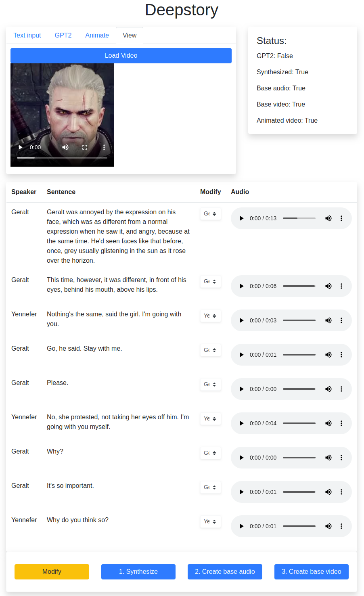Image resolution: width=364 pixels, height=596 pixels.
Task: Mute audio for "It's so important." row
Action: tap(328, 492)
